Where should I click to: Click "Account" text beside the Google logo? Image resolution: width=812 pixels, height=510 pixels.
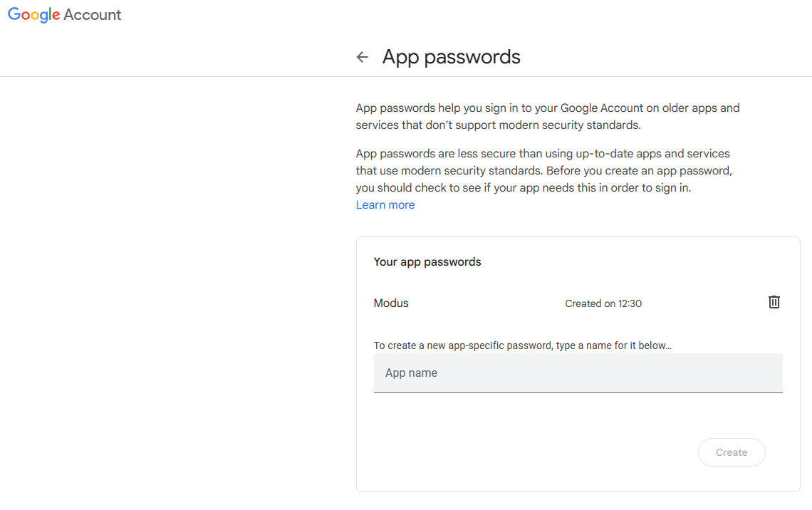coord(93,15)
